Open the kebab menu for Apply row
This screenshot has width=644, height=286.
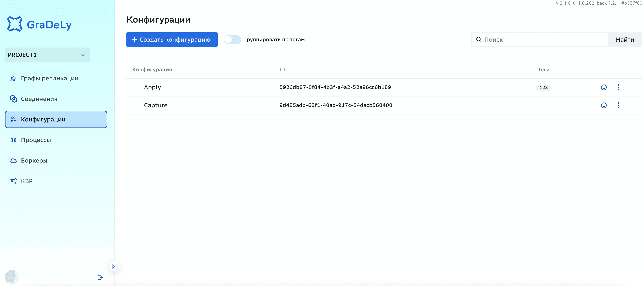click(x=619, y=87)
